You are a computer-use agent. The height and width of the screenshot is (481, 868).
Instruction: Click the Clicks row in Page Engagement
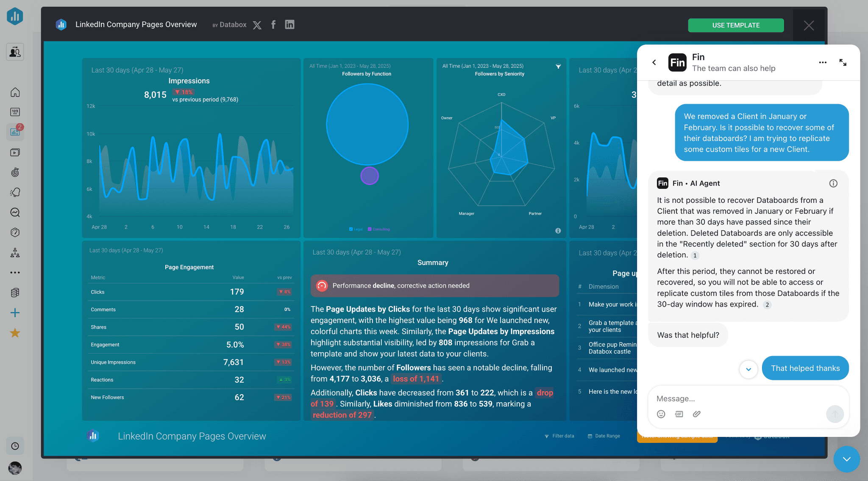coord(191,292)
